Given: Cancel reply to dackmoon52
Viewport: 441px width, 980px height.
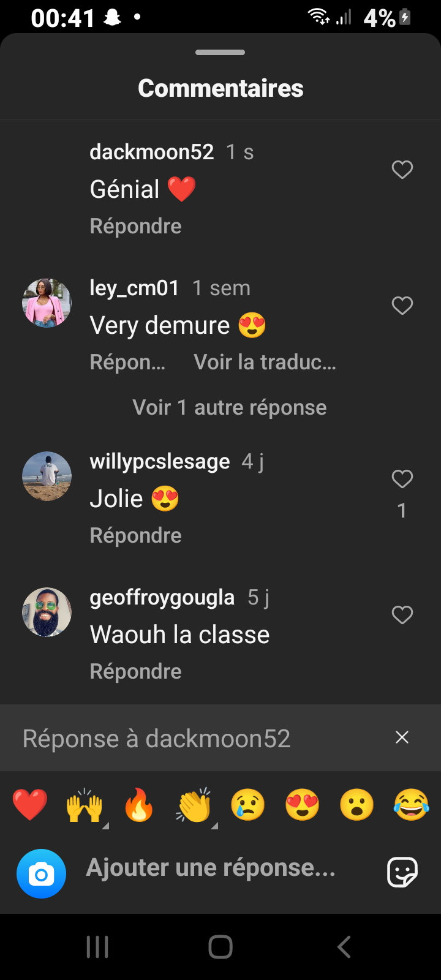Looking at the screenshot, I should 402,737.
